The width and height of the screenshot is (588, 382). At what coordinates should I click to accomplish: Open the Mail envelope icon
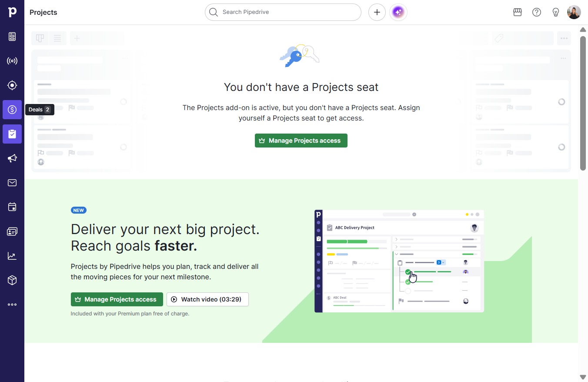(x=12, y=183)
